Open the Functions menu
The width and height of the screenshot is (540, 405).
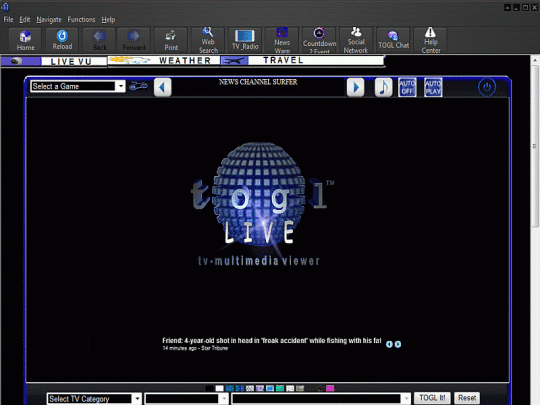point(81,20)
